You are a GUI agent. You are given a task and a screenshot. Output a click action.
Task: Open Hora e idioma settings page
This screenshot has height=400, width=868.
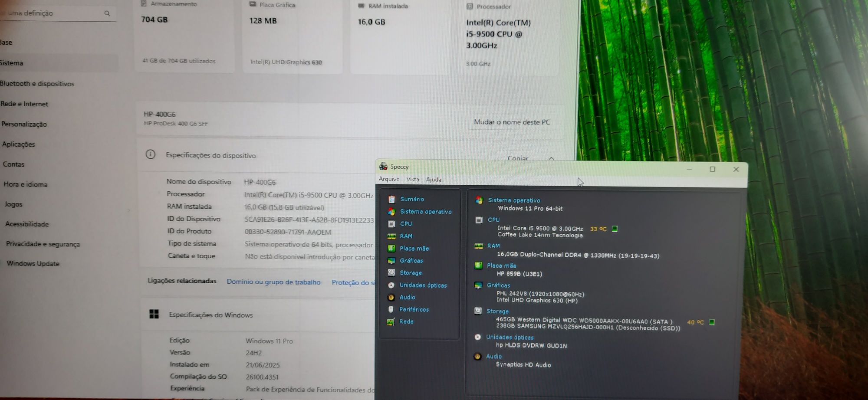(26, 184)
